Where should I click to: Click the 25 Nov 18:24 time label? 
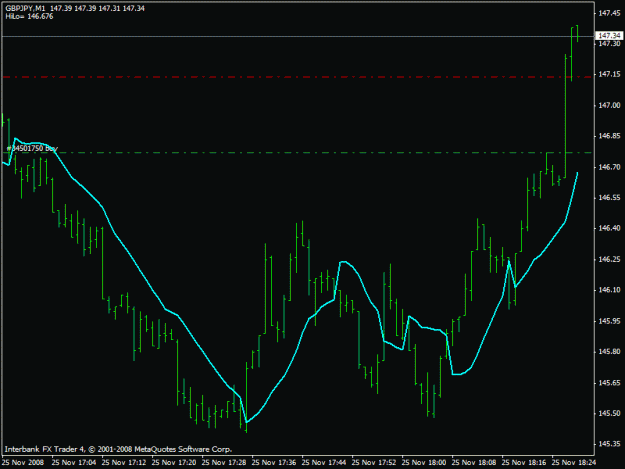(574, 463)
